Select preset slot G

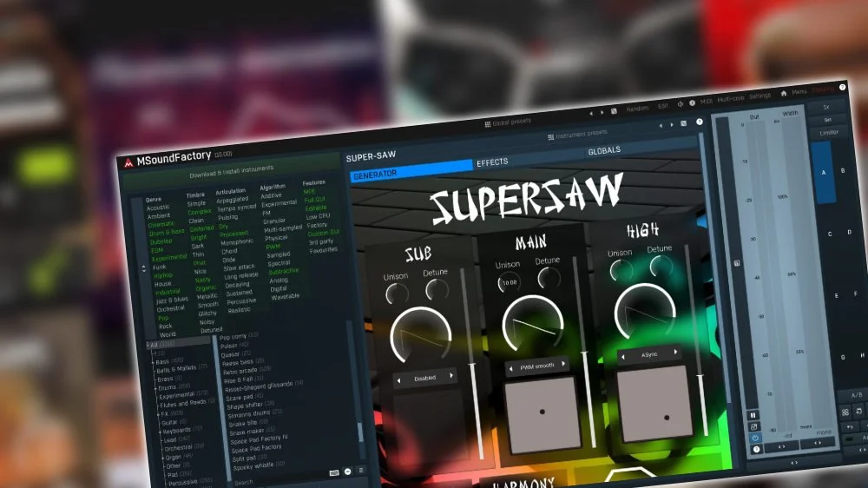click(x=843, y=357)
